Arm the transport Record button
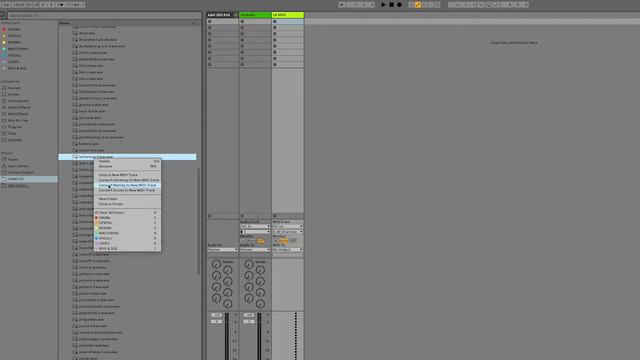The width and height of the screenshot is (640, 360). (x=399, y=4)
